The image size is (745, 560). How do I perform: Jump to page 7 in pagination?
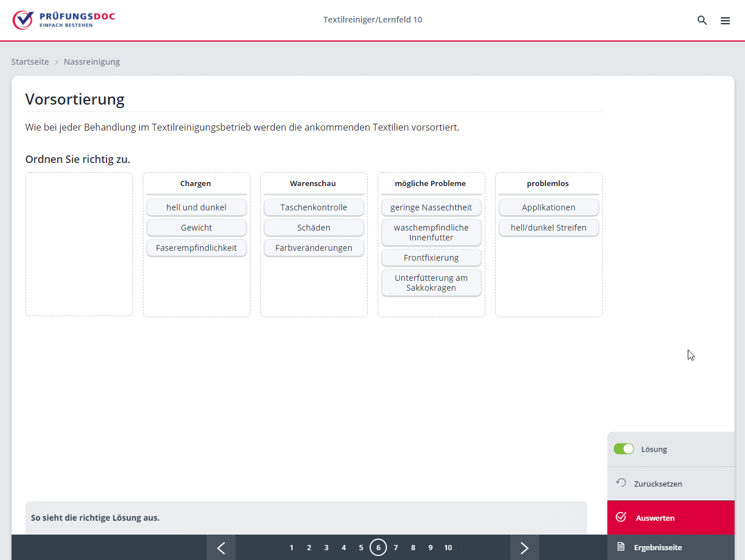[x=396, y=547]
